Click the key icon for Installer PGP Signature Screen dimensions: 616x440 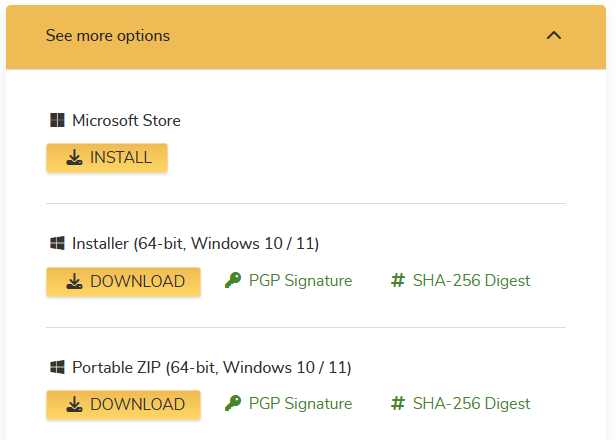[x=233, y=281]
